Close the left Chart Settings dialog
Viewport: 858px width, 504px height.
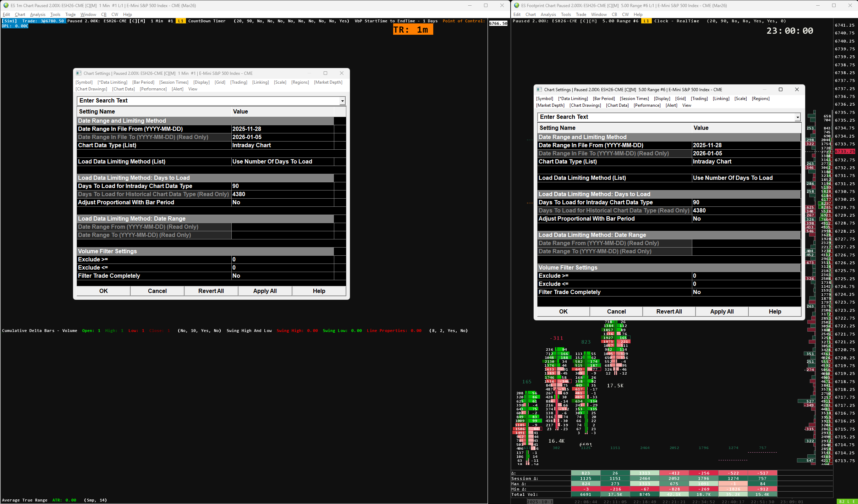tap(341, 73)
